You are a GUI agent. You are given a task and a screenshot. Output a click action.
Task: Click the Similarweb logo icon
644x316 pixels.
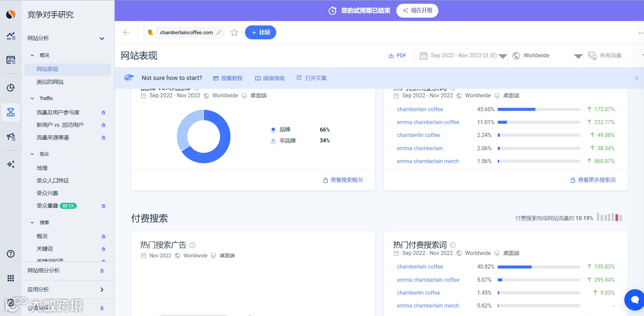[x=10, y=14]
